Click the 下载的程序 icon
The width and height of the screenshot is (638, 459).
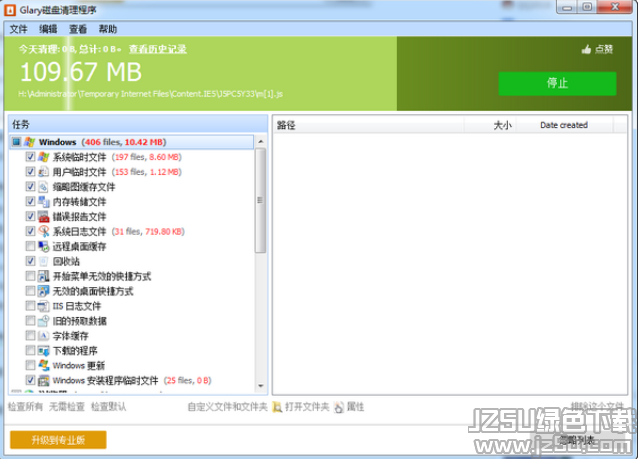44,350
